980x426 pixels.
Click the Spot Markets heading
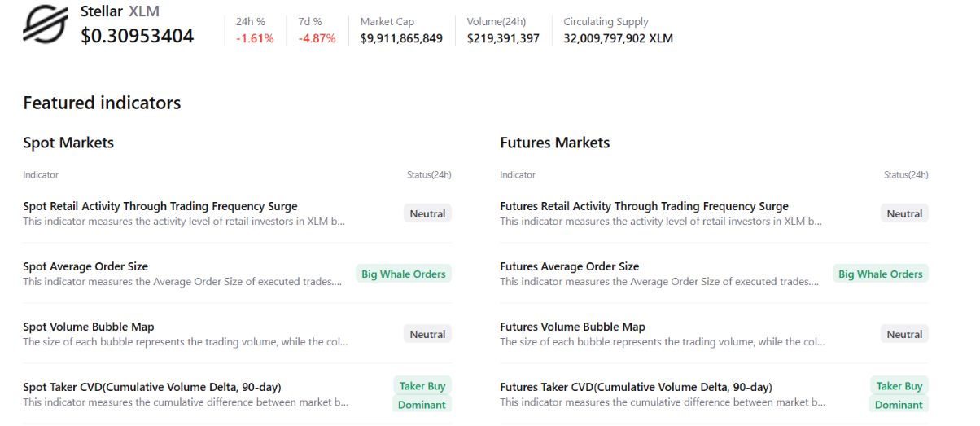(68, 143)
